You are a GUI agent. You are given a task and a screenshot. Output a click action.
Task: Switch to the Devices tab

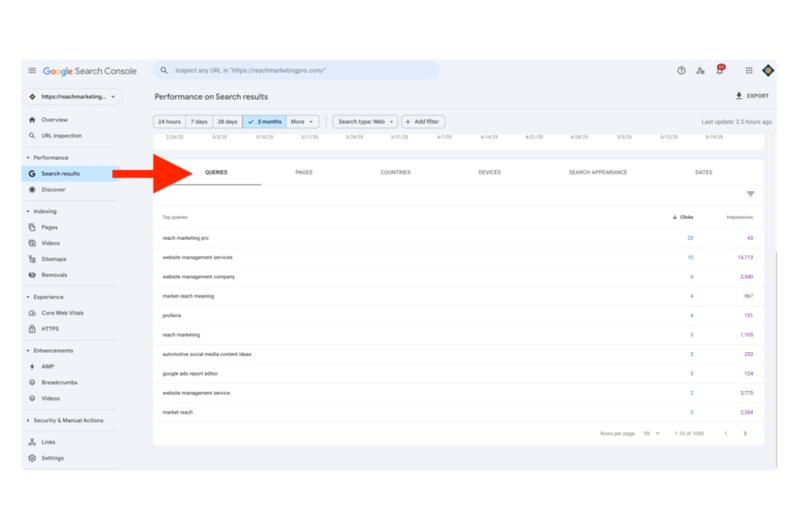point(489,172)
